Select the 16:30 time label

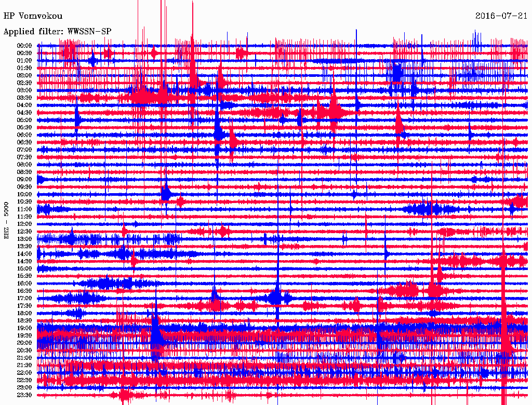point(24,291)
